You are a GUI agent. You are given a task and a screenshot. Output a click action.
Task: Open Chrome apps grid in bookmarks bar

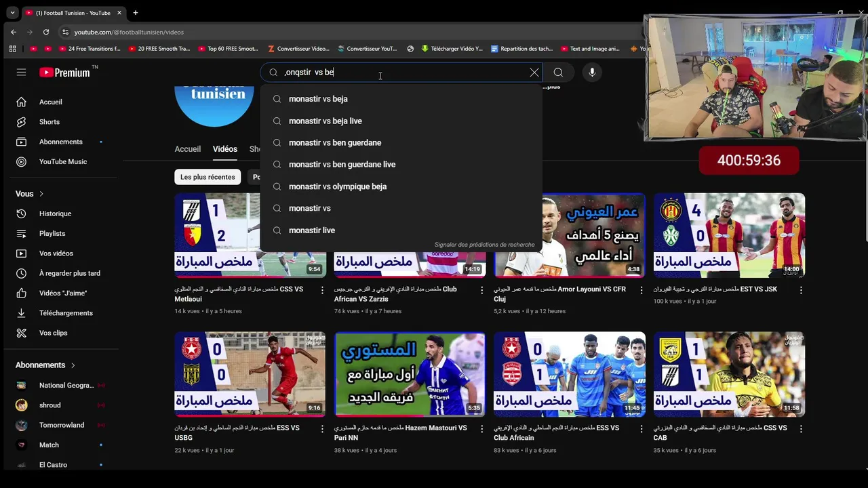tap(12, 49)
